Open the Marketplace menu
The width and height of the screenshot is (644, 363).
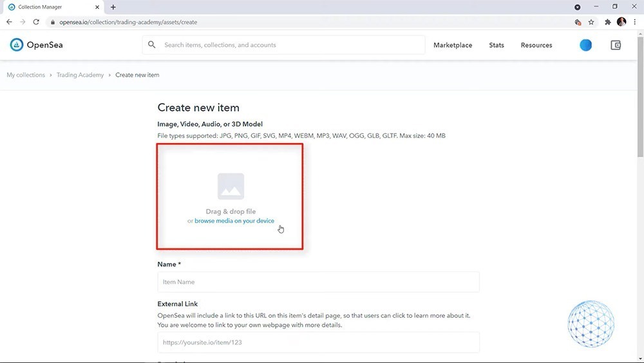tap(453, 45)
